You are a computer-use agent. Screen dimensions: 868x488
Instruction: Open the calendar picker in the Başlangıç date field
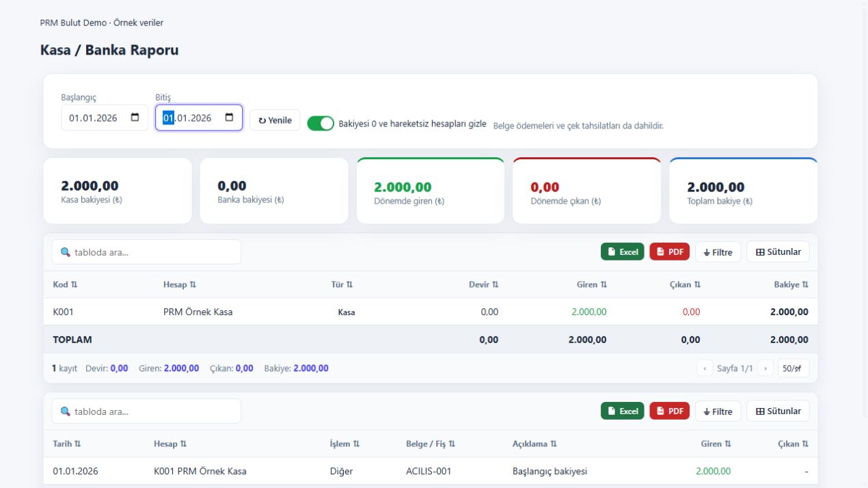(135, 118)
